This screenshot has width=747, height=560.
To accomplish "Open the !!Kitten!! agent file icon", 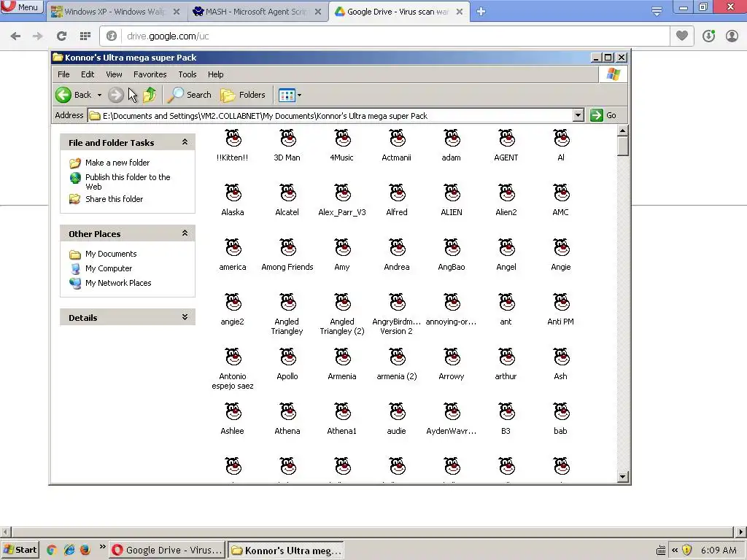I will tap(233, 139).
